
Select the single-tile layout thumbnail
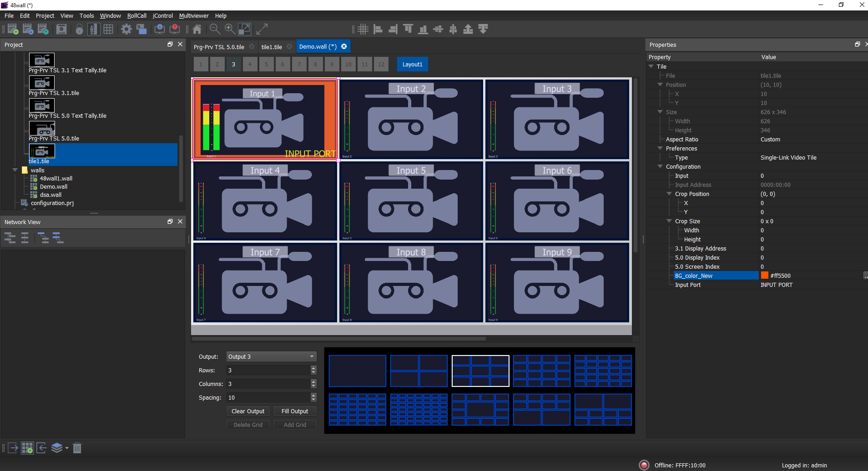click(x=358, y=371)
